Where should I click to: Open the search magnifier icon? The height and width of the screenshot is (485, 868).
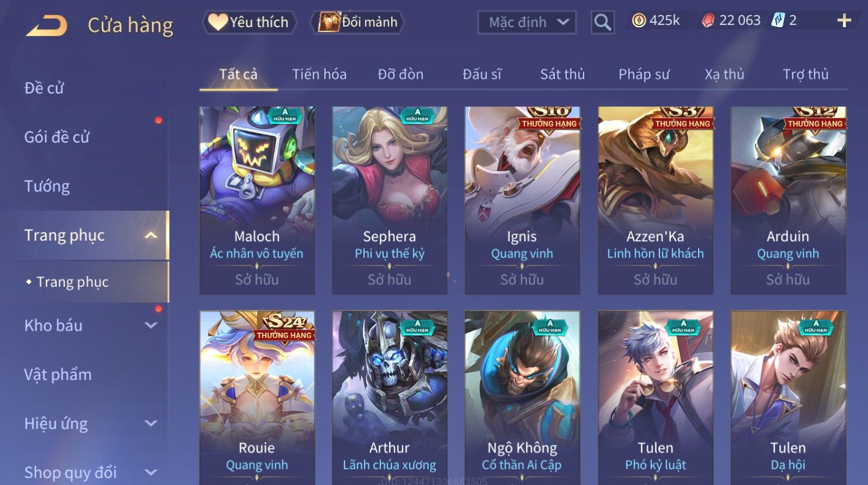[x=602, y=23]
